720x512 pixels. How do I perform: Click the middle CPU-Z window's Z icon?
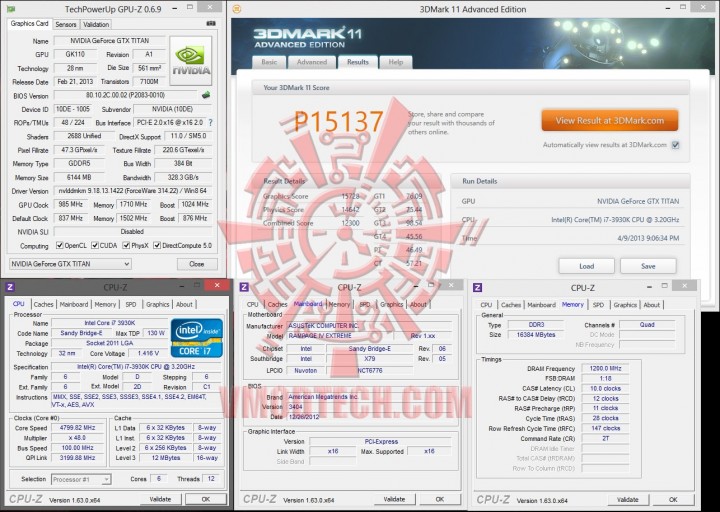tap(244, 287)
